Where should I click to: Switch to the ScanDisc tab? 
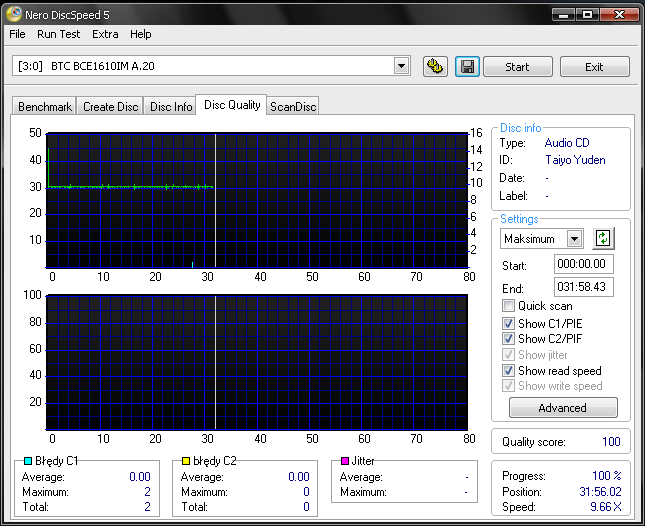pos(293,107)
